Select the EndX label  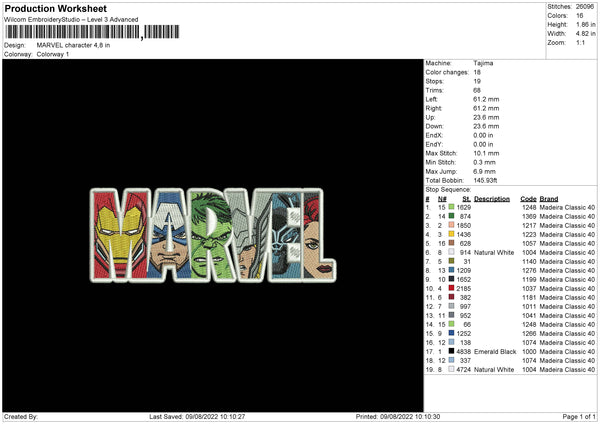(x=434, y=135)
